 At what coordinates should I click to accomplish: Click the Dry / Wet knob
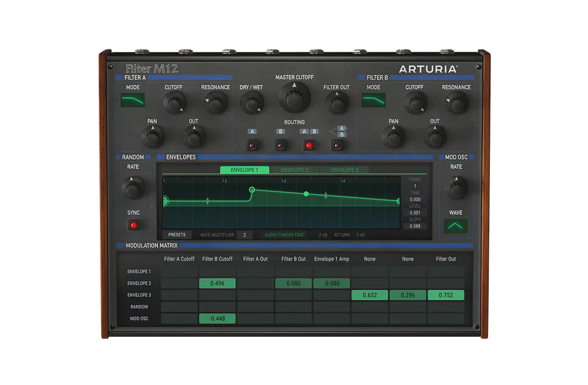coord(252,104)
